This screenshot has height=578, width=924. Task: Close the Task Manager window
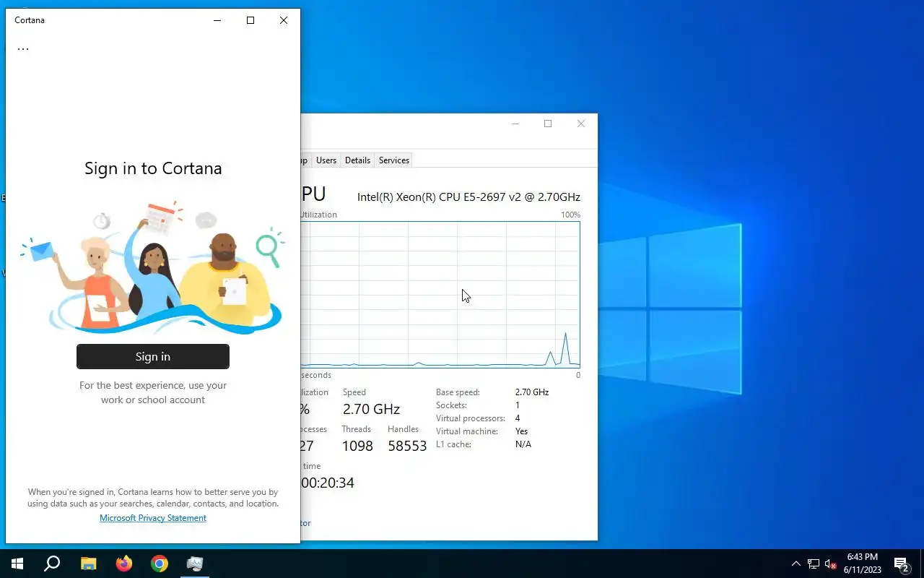click(x=581, y=124)
